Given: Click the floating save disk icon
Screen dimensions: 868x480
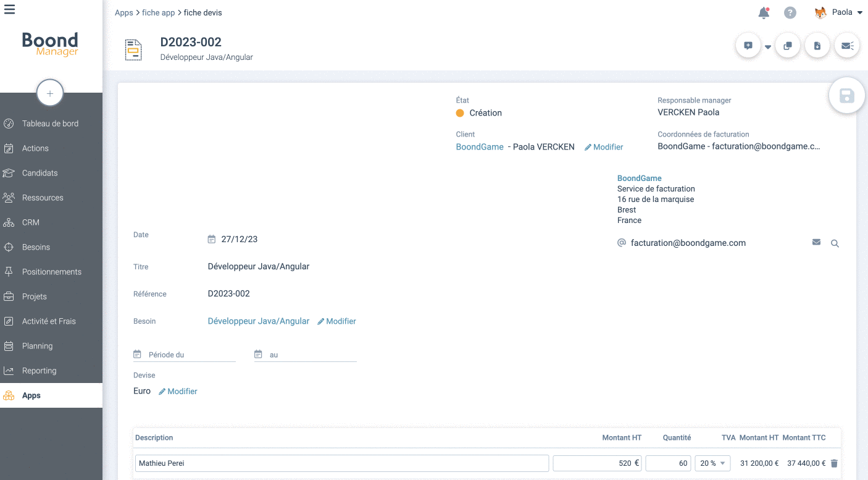Looking at the screenshot, I should pyautogui.click(x=846, y=96).
